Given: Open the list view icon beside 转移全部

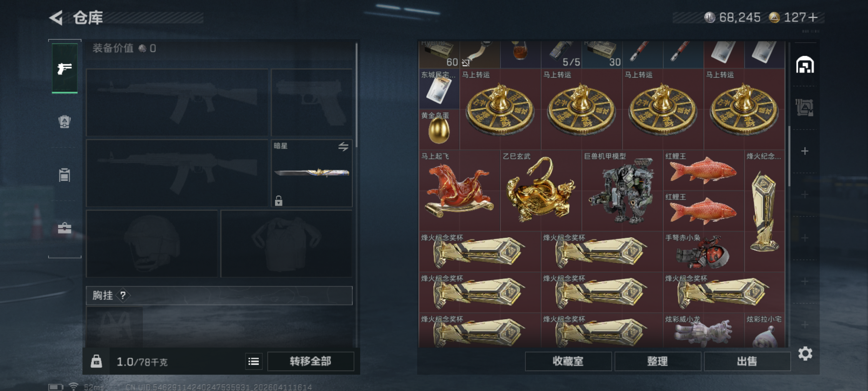Looking at the screenshot, I should pyautogui.click(x=253, y=362).
